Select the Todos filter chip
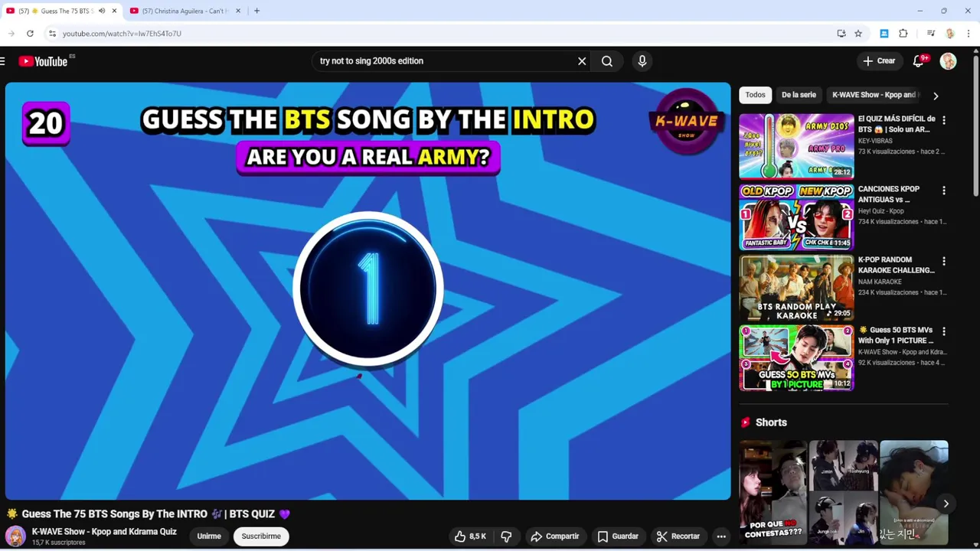 (756, 95)
